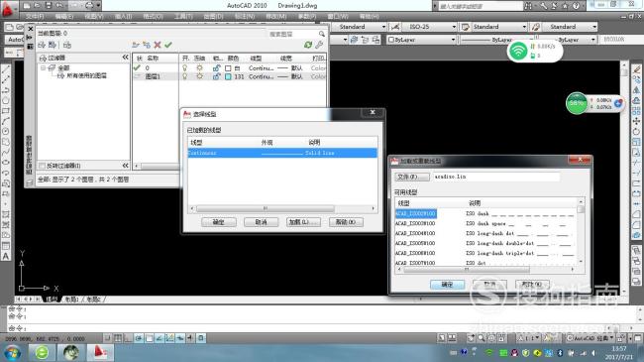The height and width of the screenshot is (362, 644).
Task: Toggle the light bulb for layer 0
Action: click(x=185, y=67)
